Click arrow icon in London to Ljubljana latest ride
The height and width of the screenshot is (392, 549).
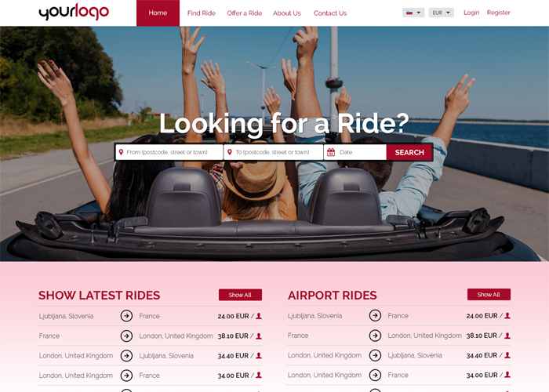click(x=126, y=356)
